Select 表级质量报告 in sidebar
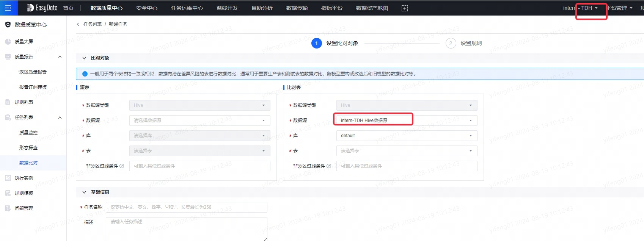The height and width of the screenshot is (241, 644). pos(33,72)
